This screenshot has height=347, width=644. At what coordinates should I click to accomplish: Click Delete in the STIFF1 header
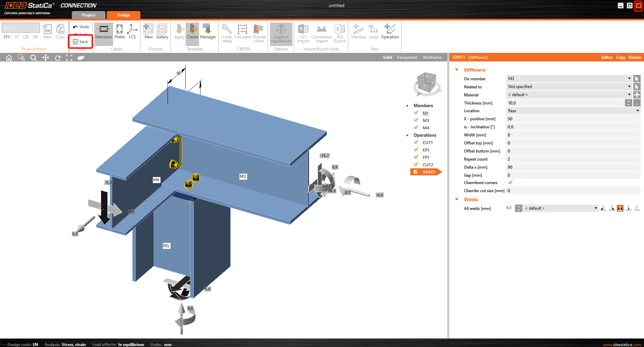tap(635, 57)
